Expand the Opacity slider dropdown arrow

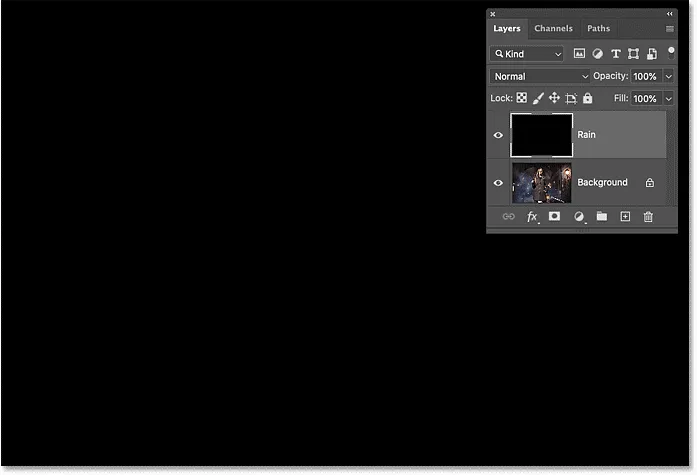coord(668,76)
